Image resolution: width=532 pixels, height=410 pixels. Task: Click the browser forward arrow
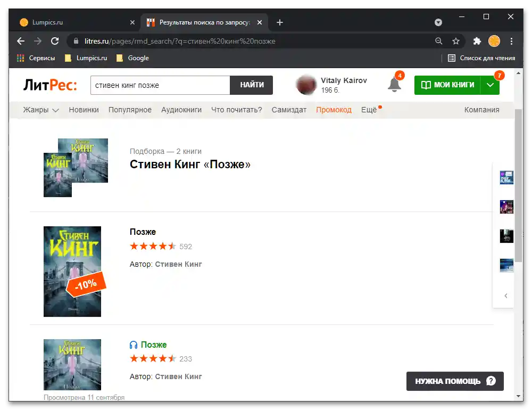pos(38,41)
